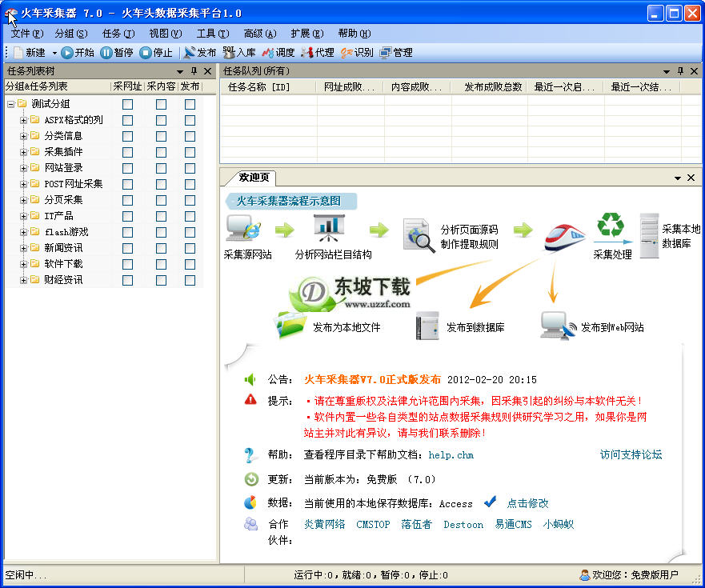The height and width of the screenshot is (588, 705).
Task: Check 采内容 for 网站登录
Action: (x=161, y=168)
